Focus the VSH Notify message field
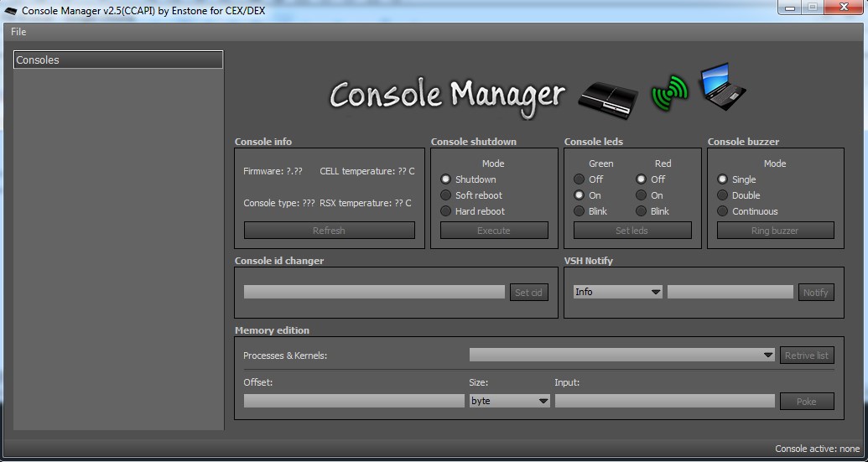868x462 pixels. click(730, 292)
